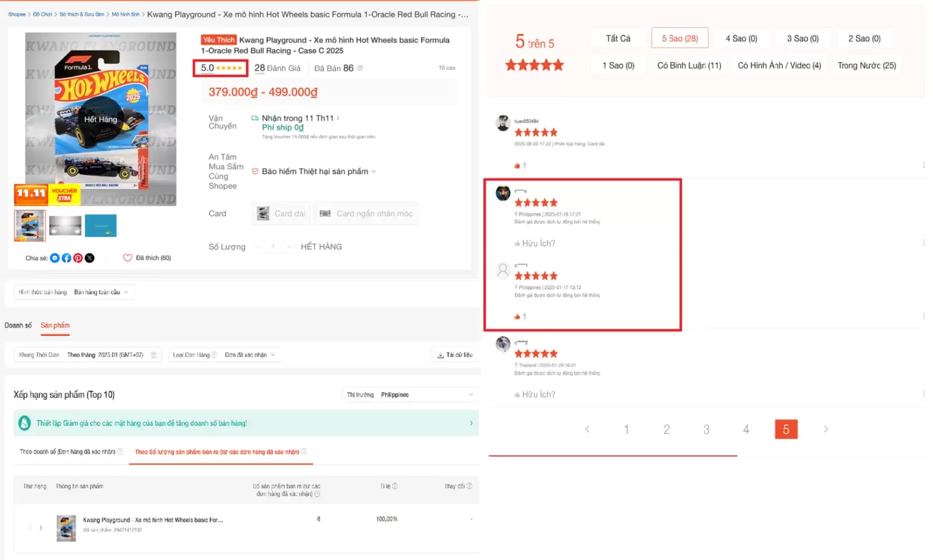
Task: Filter reviews by Có Bình Luận (11)
Action: click(689, 66)
